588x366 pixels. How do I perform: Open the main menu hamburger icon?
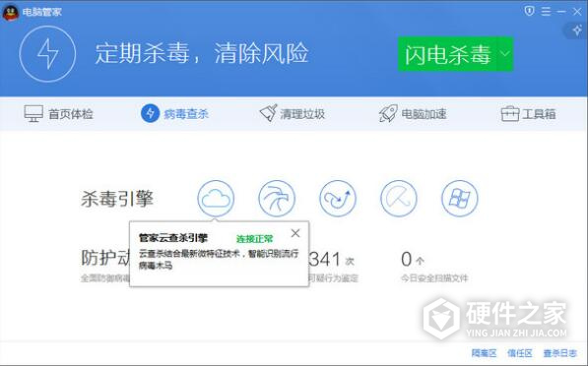[x=546, y=12]
